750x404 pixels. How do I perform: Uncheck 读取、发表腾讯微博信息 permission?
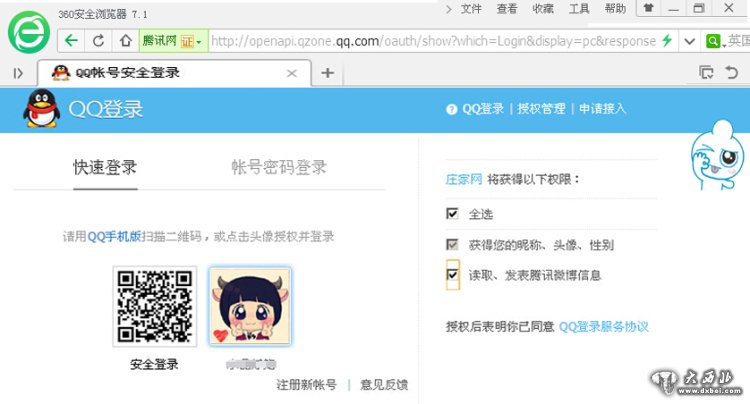click(453, 274)
